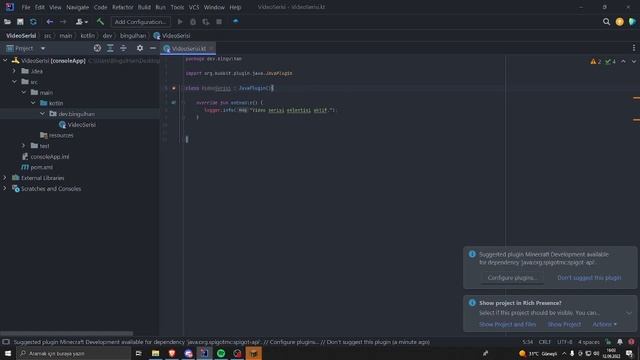Click Don't suggest this plugin link
Image resolution: width=640 pixels, height=360 pixels.
pos(589,278)
